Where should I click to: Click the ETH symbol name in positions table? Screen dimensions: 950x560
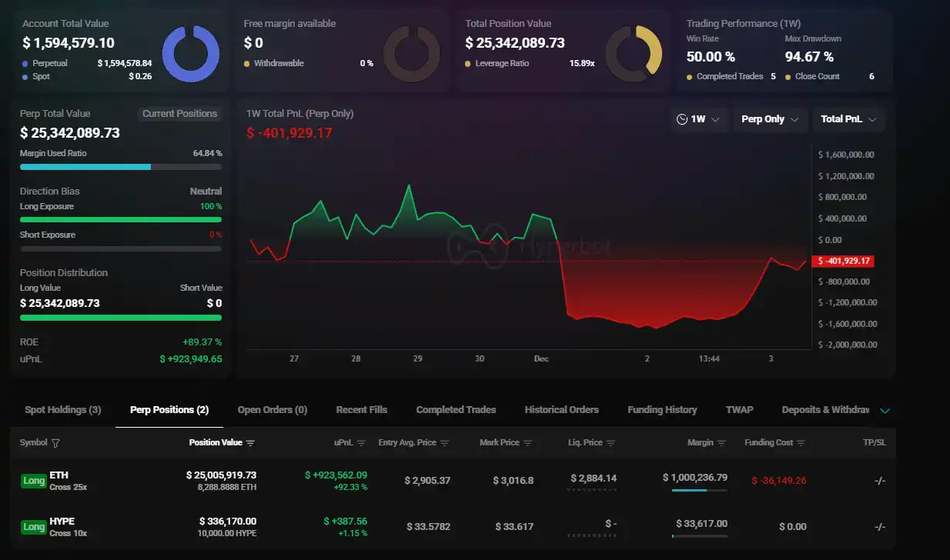click(59, 475)
